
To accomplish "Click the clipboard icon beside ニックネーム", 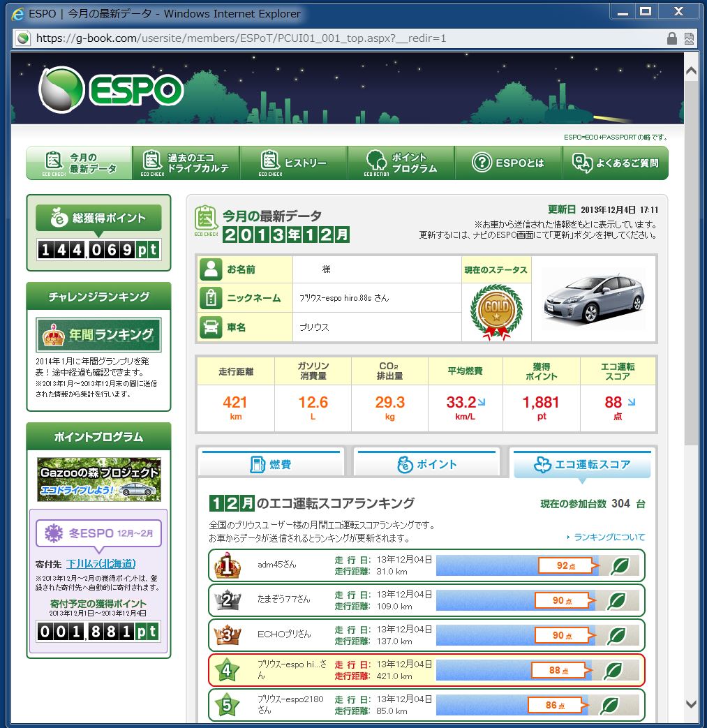I will (x=211, y=298).
